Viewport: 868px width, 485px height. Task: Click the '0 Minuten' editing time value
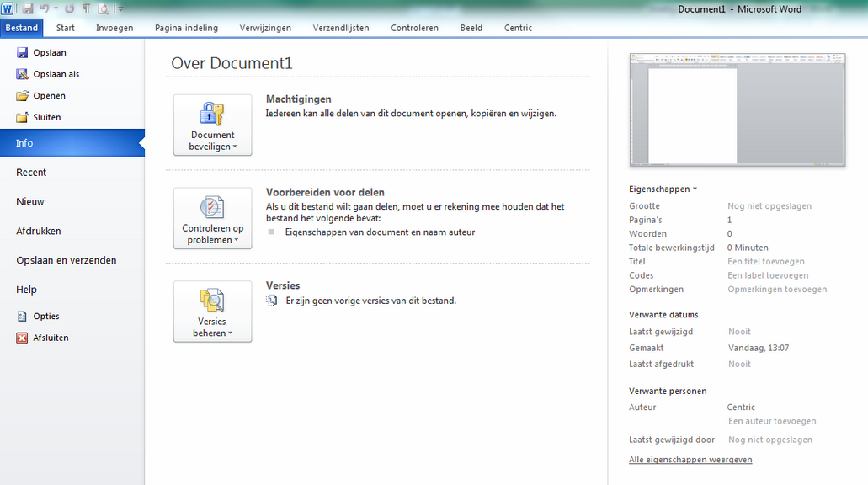click(x=748, y=248)
